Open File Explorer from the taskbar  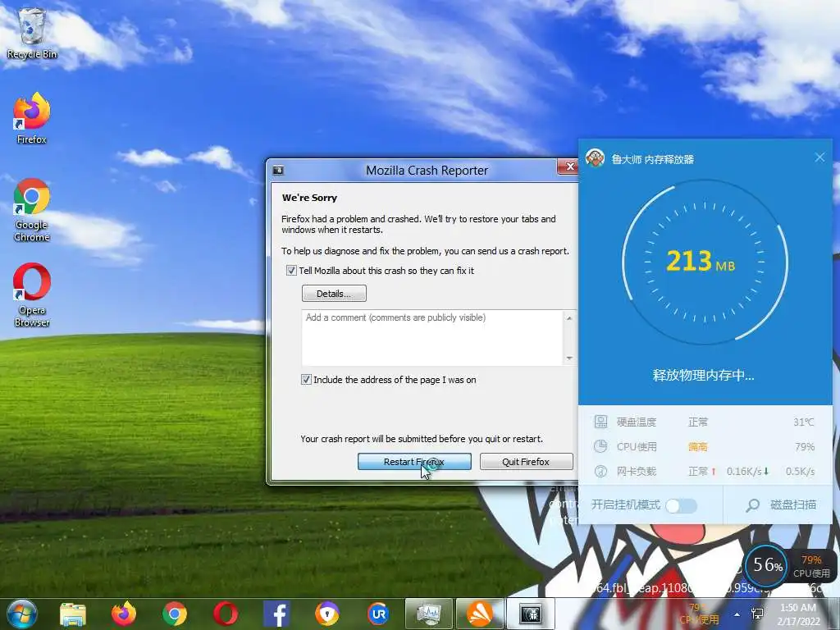tap(73, 614)
